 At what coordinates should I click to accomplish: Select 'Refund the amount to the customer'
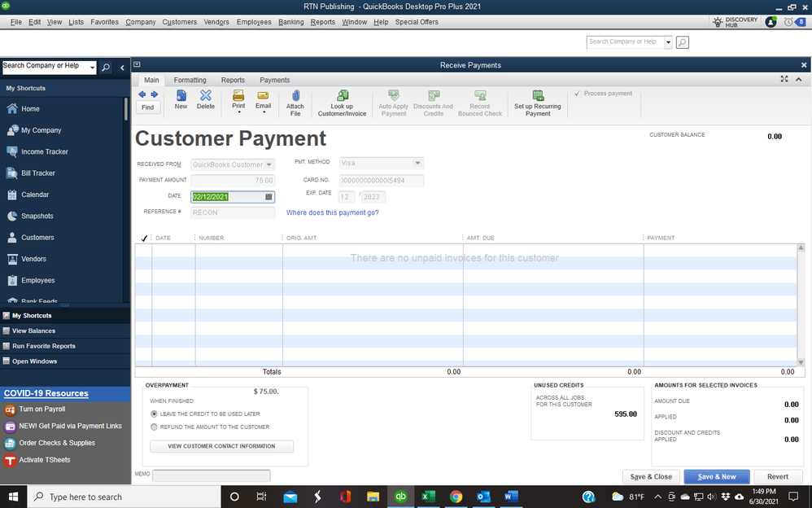tap(154, 427)
